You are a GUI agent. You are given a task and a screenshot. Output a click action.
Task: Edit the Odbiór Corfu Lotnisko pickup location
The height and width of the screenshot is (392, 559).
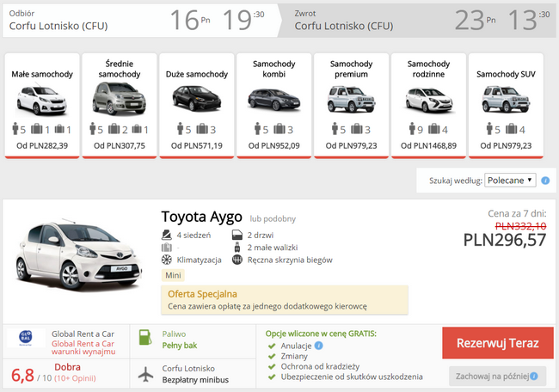point(58,26)
